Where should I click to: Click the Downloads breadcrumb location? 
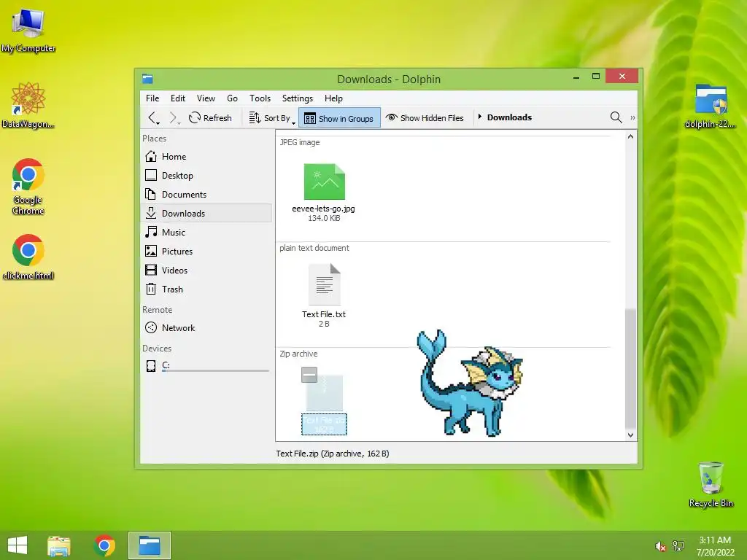pos(509,117)
